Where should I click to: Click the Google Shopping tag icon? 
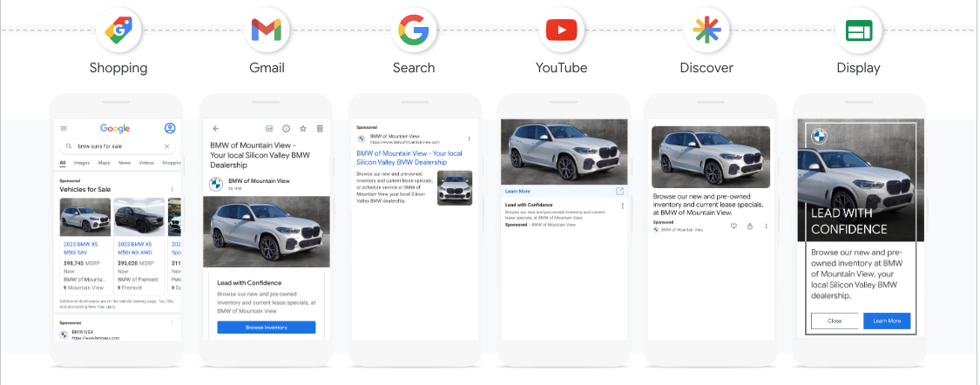click(x=118, y=30)
